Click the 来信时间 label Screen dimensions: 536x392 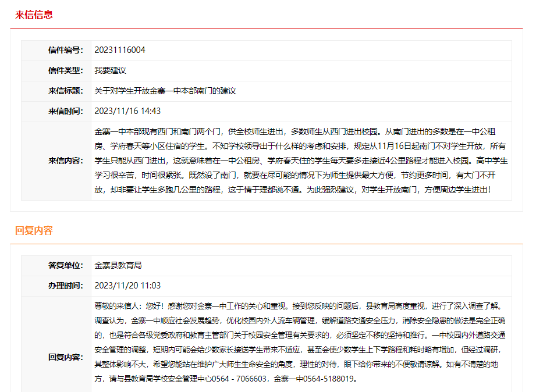coord(66,112)
